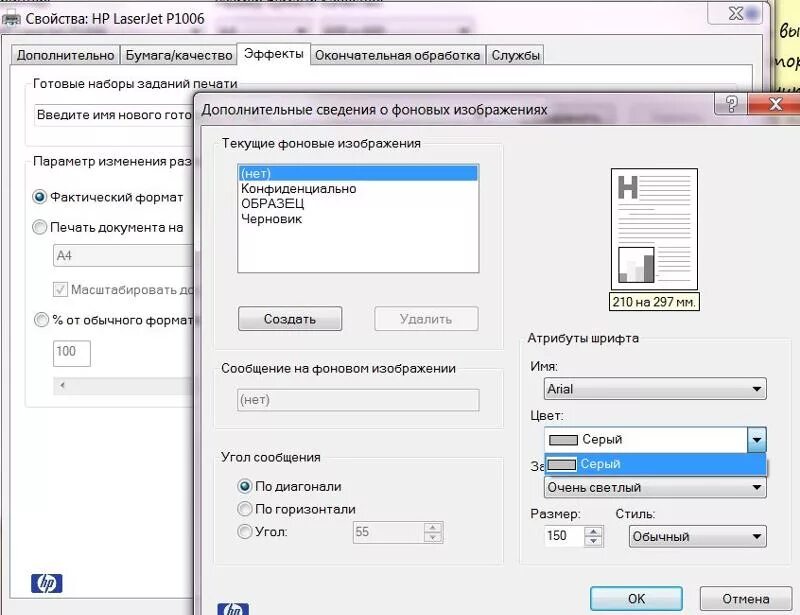Select ОБРАЗЕЦ watermark
Image resolution: width=800 pixels, height=615 pixels.
[358, 204]
